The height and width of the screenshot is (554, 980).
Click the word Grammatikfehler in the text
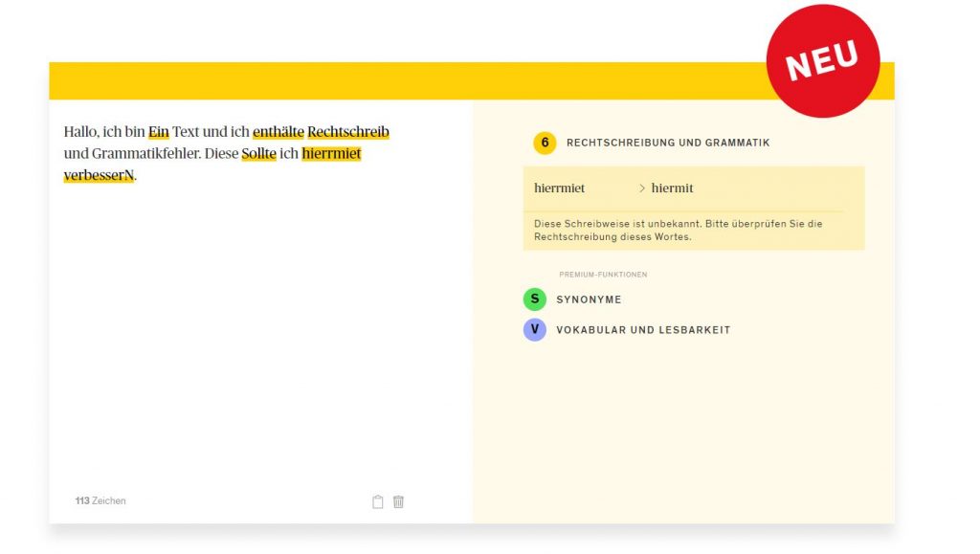point(145,154)
